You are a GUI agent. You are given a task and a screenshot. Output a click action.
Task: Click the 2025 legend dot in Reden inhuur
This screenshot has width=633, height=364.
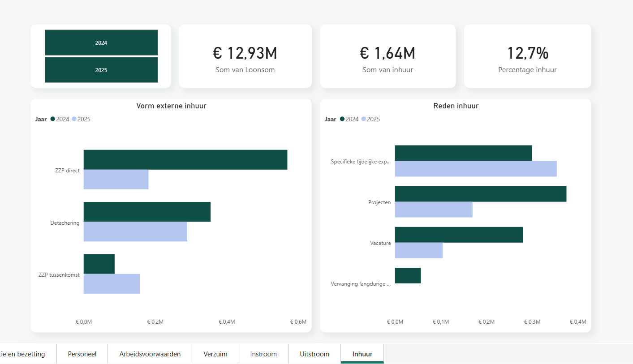(364, 119)
